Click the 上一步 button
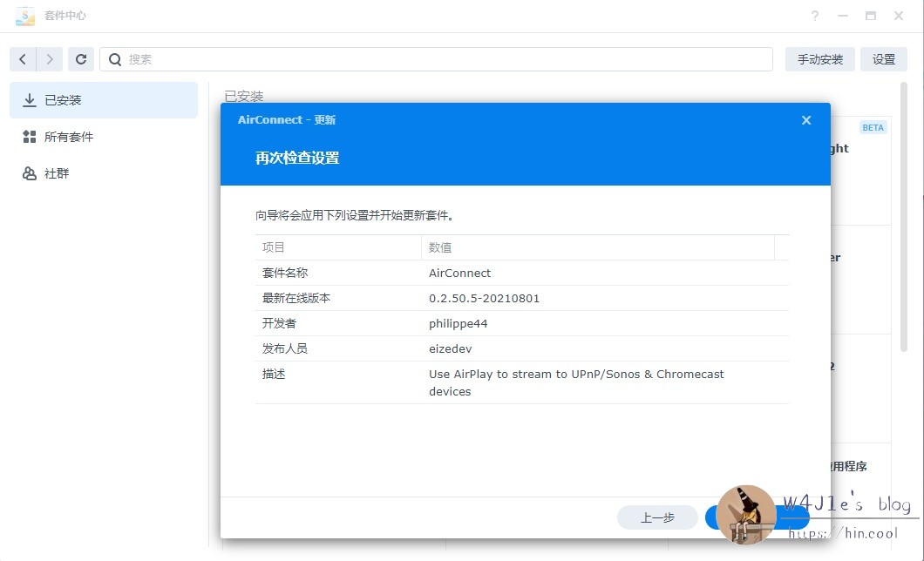Screen dimensions: 924x561 click(x=657, y=517)
